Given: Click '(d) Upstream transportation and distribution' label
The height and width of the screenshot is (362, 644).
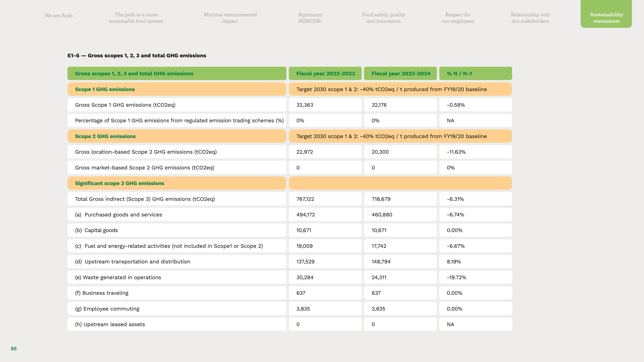Looking at the screenshot, I should [x=133, y=262].
